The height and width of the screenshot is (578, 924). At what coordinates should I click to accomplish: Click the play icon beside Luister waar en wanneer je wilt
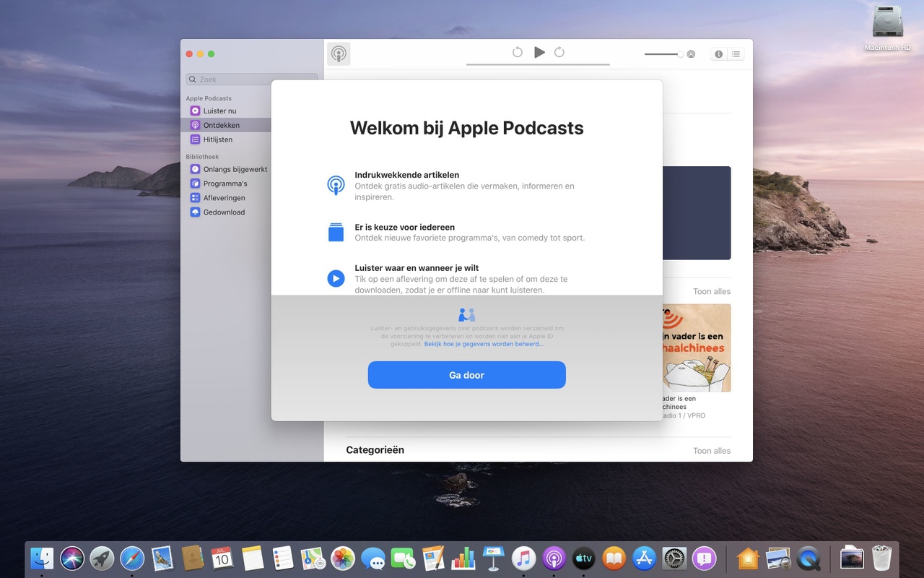click(336, 278)
